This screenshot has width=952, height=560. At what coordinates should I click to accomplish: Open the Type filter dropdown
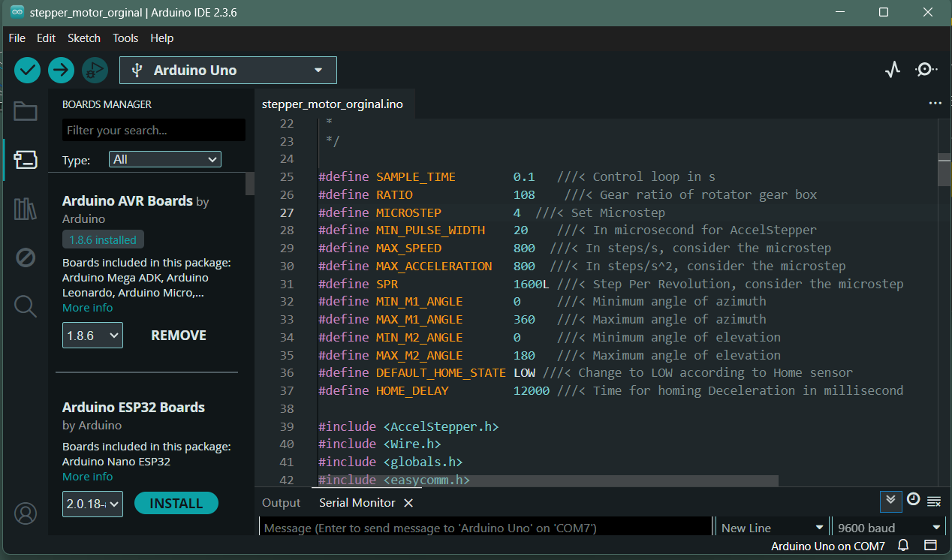point(165,159)
